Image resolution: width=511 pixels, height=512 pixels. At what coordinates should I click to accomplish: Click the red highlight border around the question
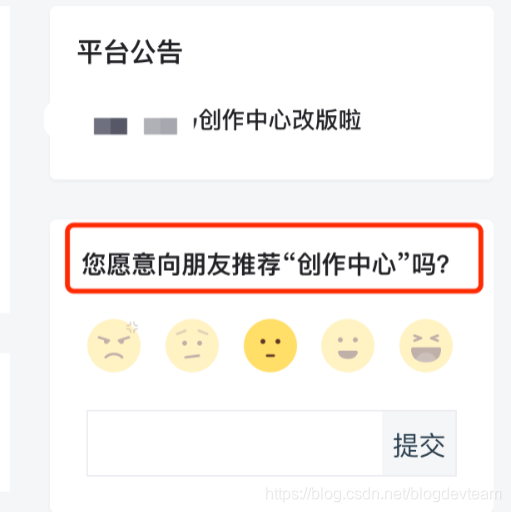[x=274, y=225]
